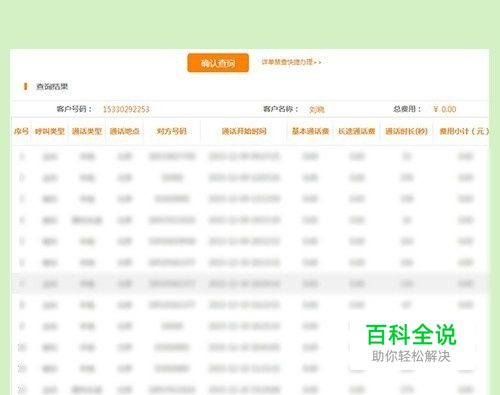Click the orange 确认查询 button

click(218, 63)
